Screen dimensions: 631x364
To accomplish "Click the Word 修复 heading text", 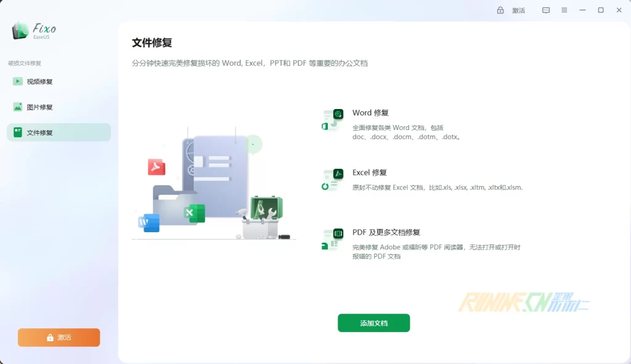I will click(x=370, y=113).
